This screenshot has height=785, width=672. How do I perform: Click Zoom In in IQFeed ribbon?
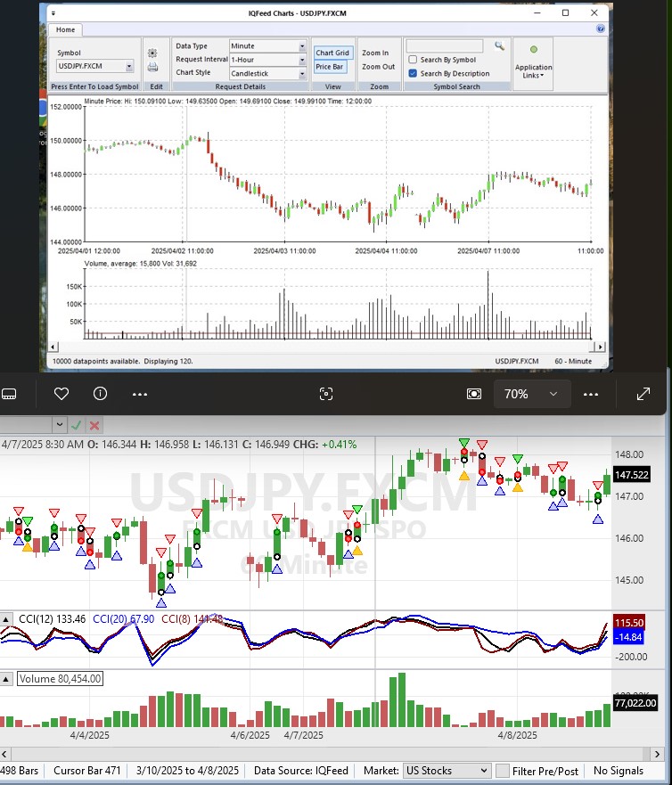(x=375, y=53)
